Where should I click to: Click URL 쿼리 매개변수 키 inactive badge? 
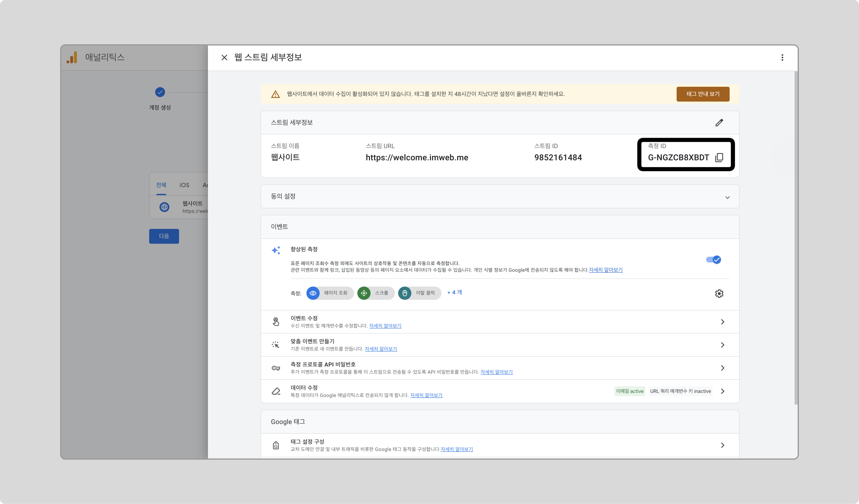tap(680, 391)
